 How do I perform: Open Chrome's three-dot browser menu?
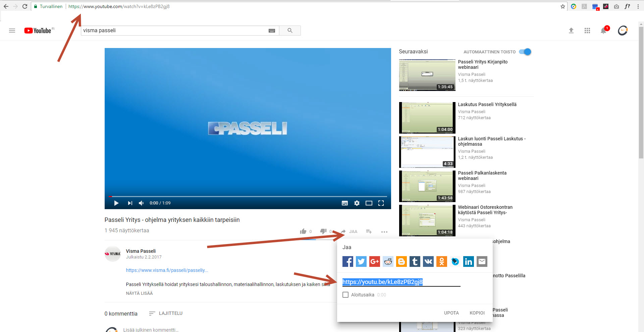(x=638, y=6)
